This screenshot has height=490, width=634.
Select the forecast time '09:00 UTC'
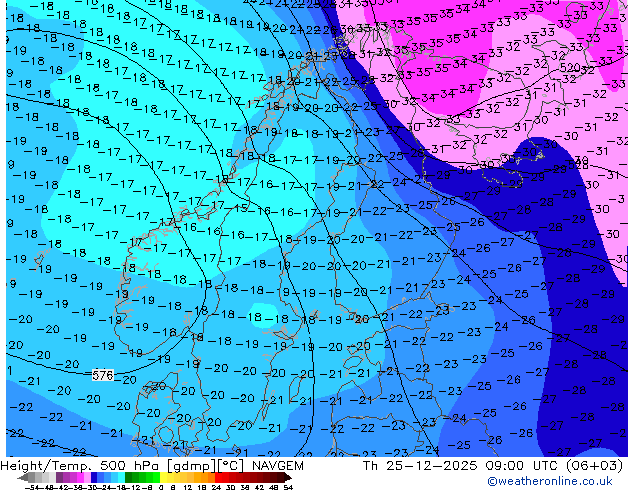pyautogui.click(x=522, y=466)
